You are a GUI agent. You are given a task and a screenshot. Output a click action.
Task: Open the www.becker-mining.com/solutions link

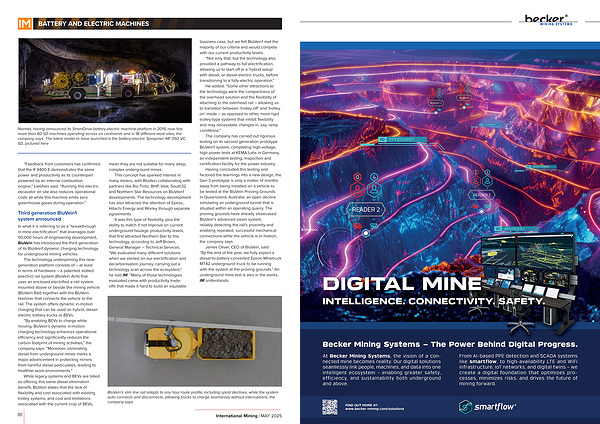pyautogui.click(x=375, y=409)
